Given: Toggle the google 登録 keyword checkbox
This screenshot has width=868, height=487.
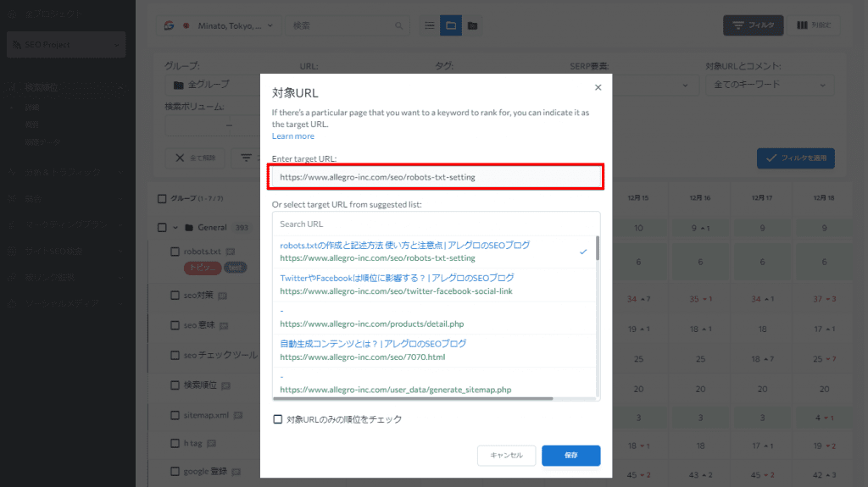Looking at the screenshot, I should 175,472.
